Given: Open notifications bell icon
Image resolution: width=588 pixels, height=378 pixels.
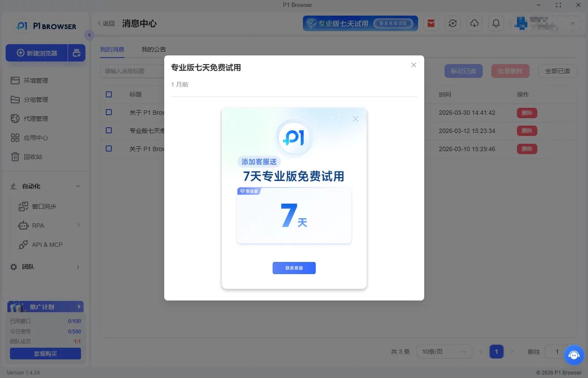Looking at the screenshot, I should pos(496,23).
